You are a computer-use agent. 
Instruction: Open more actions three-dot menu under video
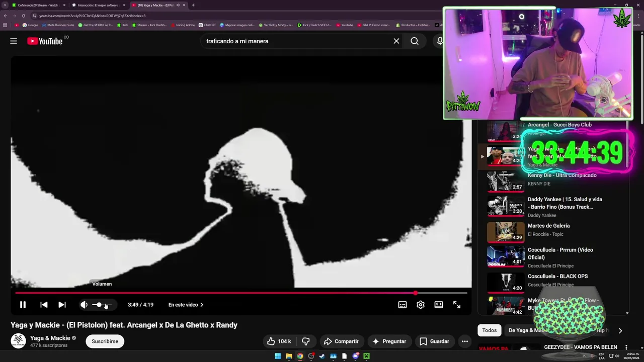465,341
